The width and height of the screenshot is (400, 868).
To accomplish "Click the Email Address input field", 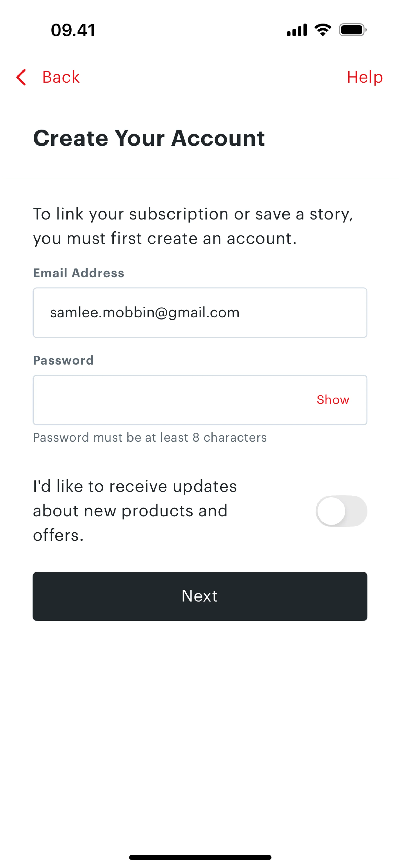I will click(x=200, y=313).
